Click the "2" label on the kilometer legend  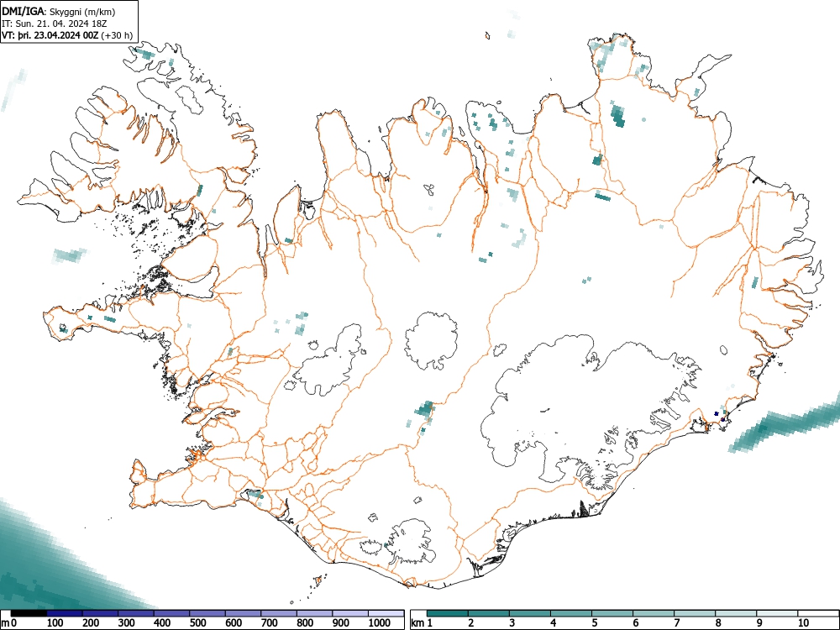click(471, 623)
